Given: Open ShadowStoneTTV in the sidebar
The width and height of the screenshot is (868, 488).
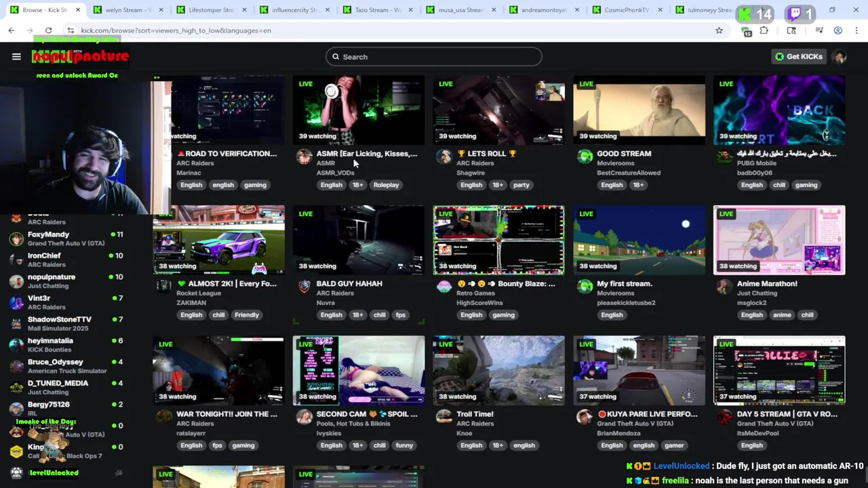Looking at the screenshot, I should click(66, 323).
